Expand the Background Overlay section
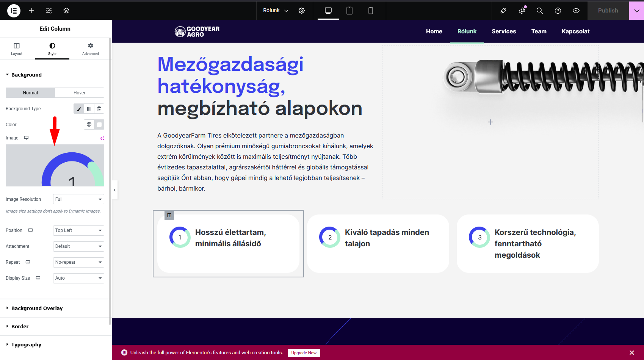Image resolution: width=644 pixels, height=360 pixels. [x=55, y=308]
